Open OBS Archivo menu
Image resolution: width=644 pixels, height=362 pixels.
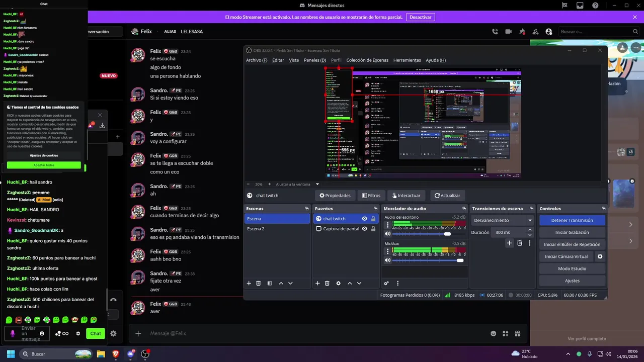coord(257,60)
